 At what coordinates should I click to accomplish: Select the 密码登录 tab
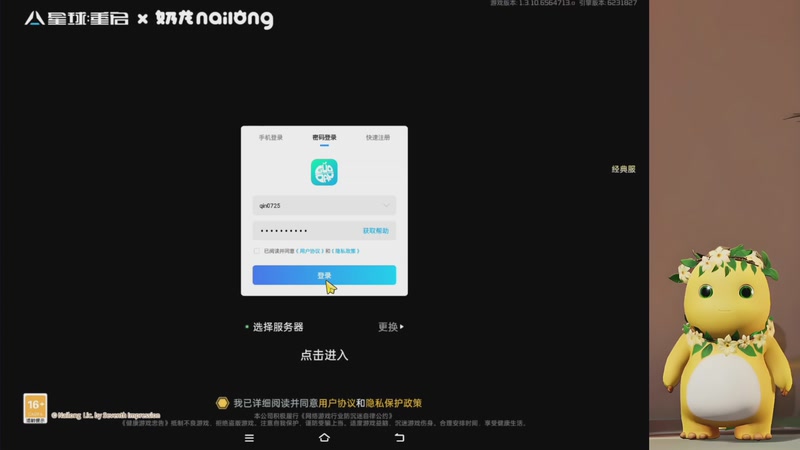click(x=324, y=138)
